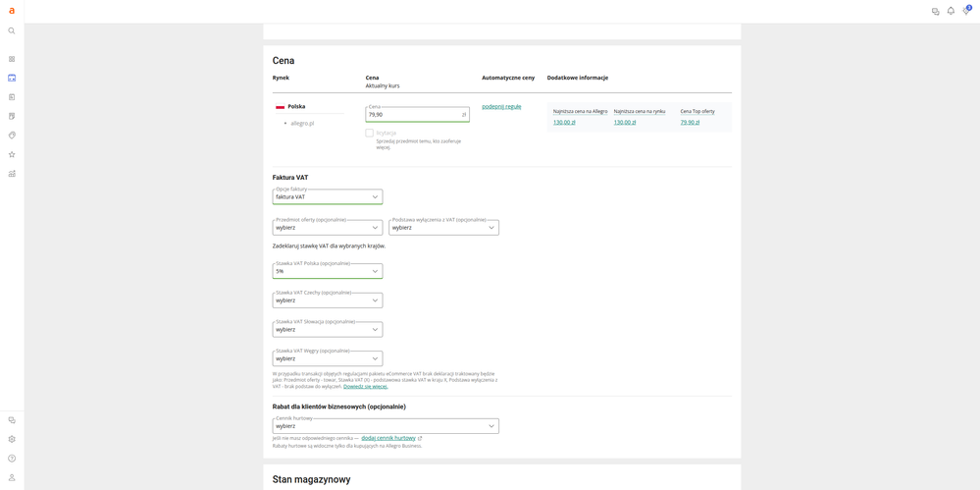This screenshot has height=490, width=980.
Task: Open the statistics chart icon in sidebar
Action: (12, 174)
